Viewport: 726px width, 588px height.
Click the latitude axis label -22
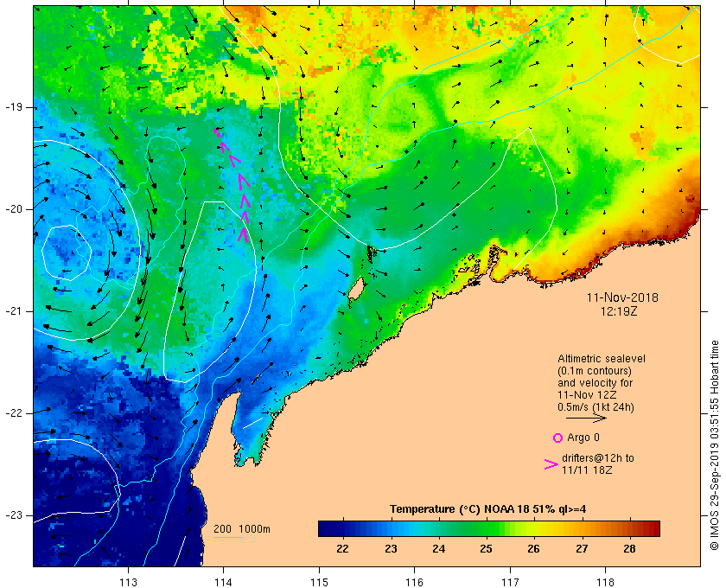(14, 413)
